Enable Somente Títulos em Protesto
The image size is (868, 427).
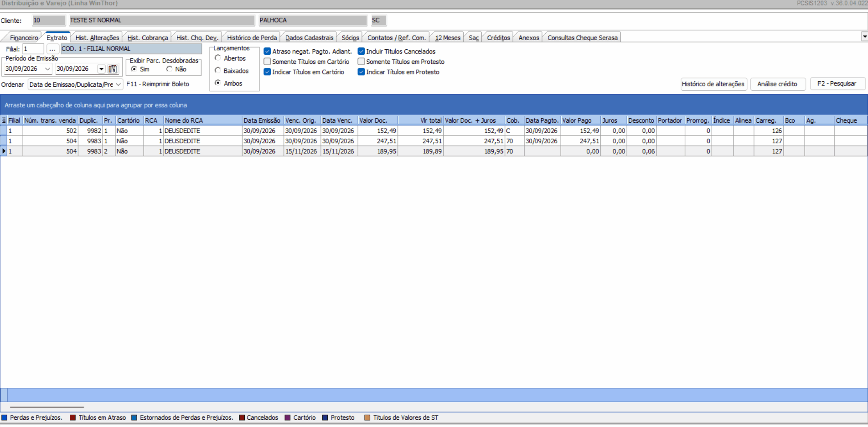[362, 62]
